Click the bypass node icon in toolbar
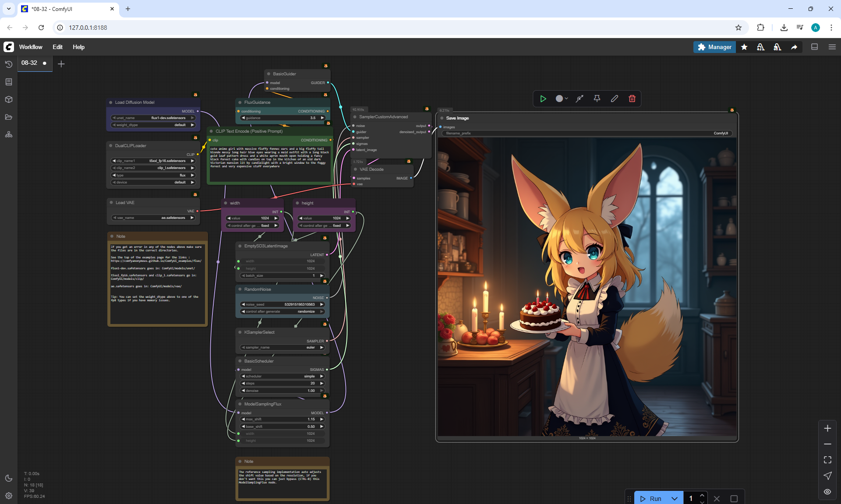The height and width of the screenshot is (504, 841). point(580,99)
